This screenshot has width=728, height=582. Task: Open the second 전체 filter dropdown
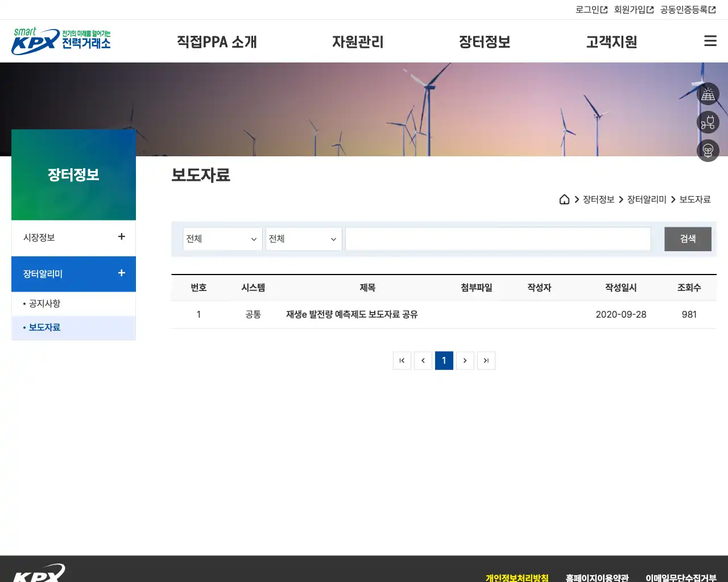(x=303, y=239)
